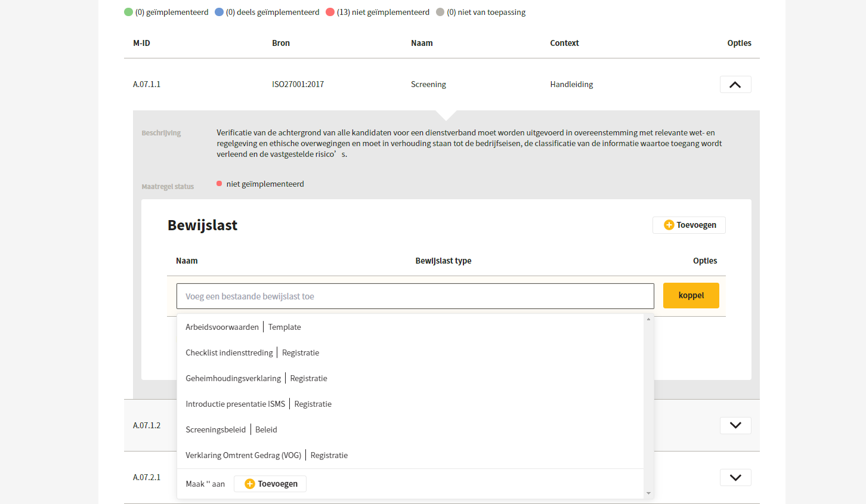Select Checklist indiensttreding Registratie option

(410, 353)
